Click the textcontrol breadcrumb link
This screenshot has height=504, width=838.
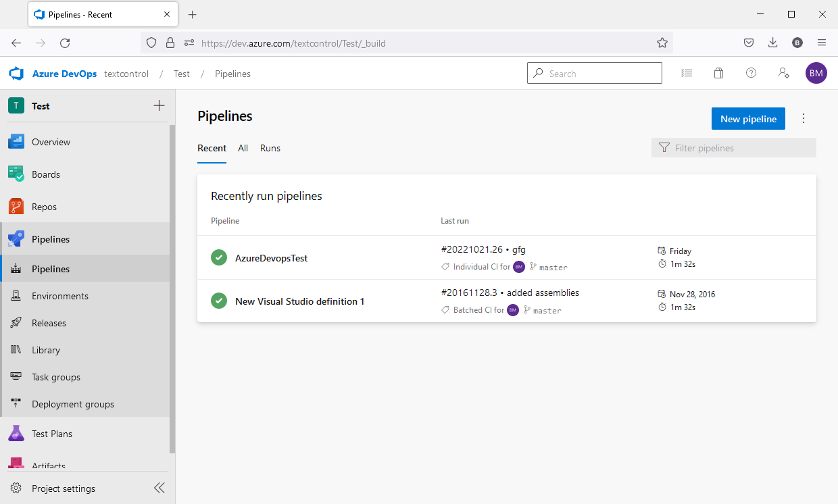point(126,74)
